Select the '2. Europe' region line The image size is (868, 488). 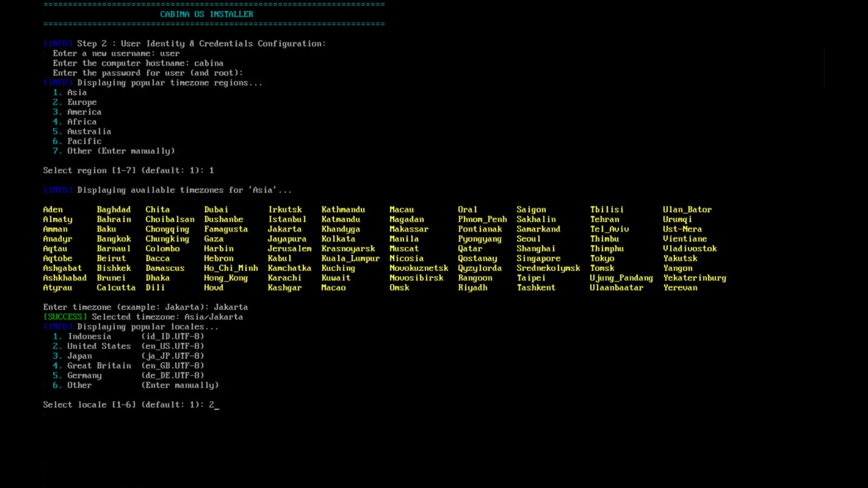point(74,102)
